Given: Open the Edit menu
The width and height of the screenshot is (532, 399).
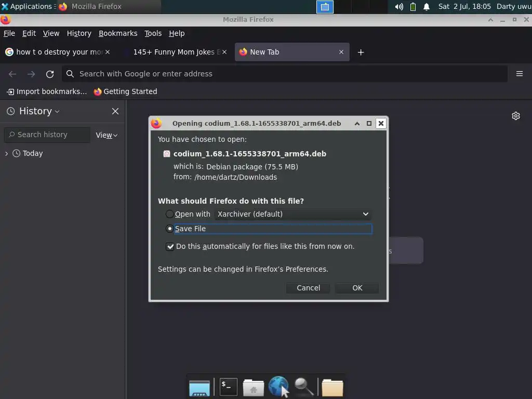Looking at the screenshot, I should coord(29,33).
